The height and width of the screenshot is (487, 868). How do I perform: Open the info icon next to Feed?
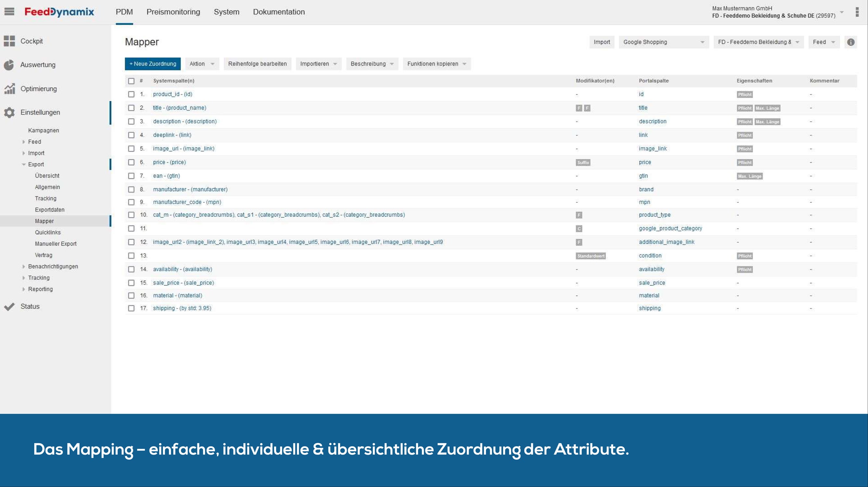[850, 42]
